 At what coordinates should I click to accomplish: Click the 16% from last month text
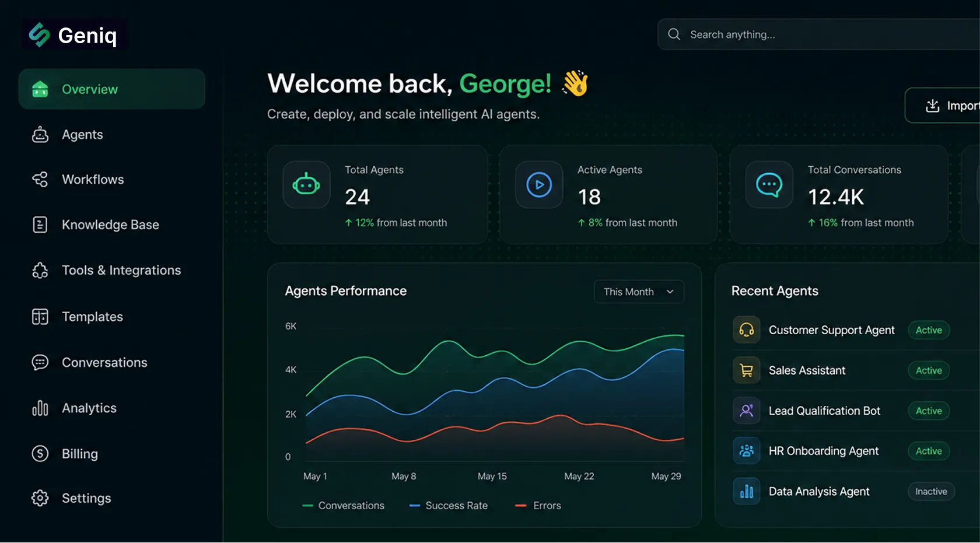pos(861,223)
